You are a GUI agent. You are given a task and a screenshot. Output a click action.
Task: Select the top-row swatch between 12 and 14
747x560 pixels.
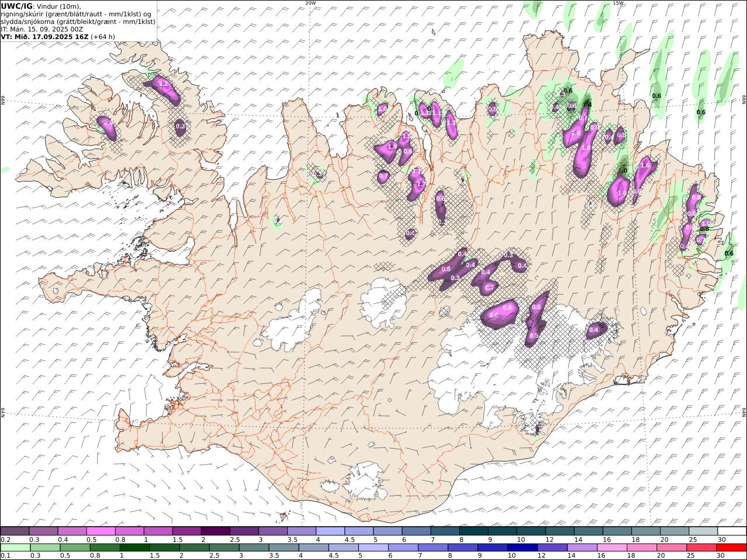pos(559,531)
